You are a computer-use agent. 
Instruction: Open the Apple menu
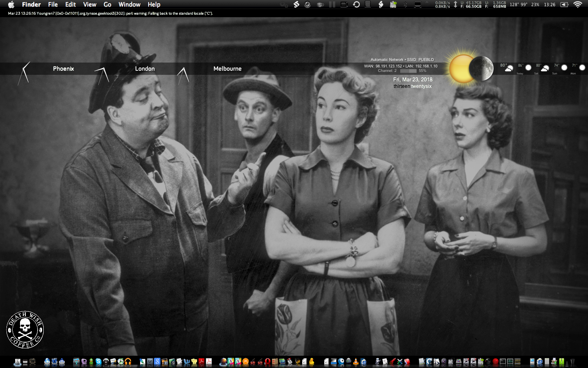pos(11,4)
